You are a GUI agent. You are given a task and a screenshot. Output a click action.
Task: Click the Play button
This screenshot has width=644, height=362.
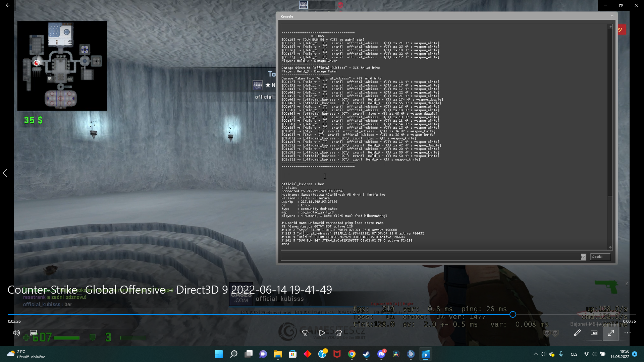[x=322, y=333]
